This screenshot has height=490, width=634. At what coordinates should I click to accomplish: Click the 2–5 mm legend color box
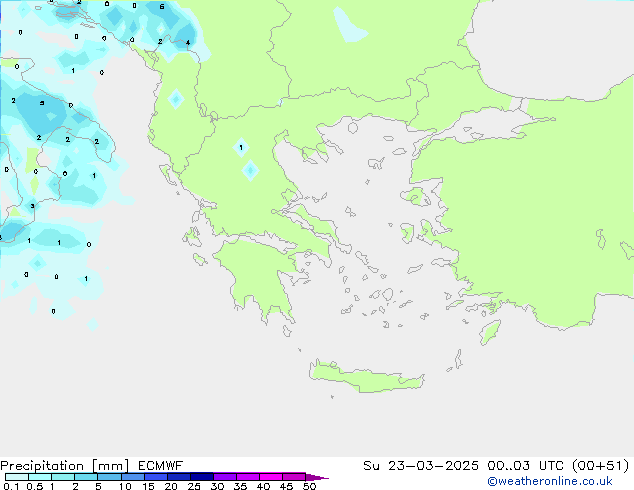(86, 477)
